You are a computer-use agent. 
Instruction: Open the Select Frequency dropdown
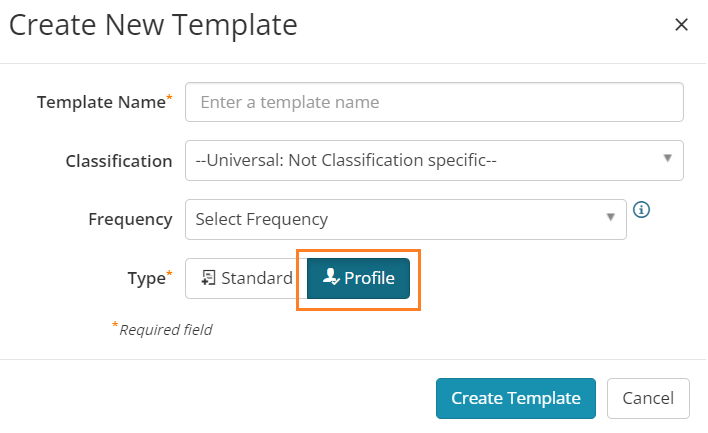[405, 219]
